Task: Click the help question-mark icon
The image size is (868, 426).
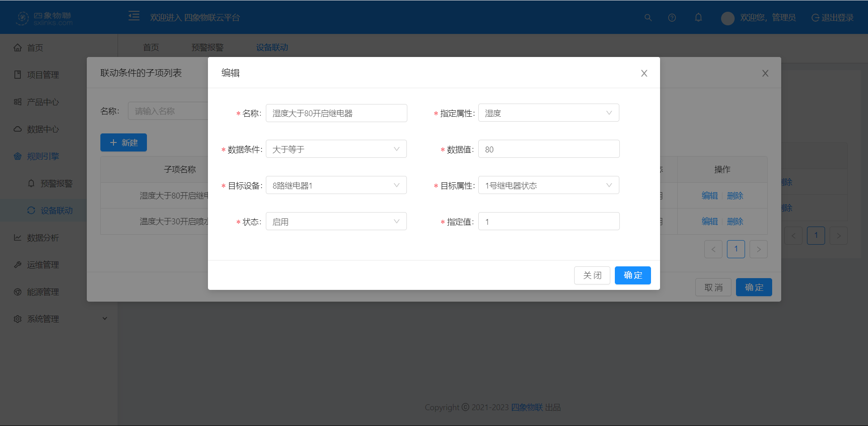Action: (672, 17)
